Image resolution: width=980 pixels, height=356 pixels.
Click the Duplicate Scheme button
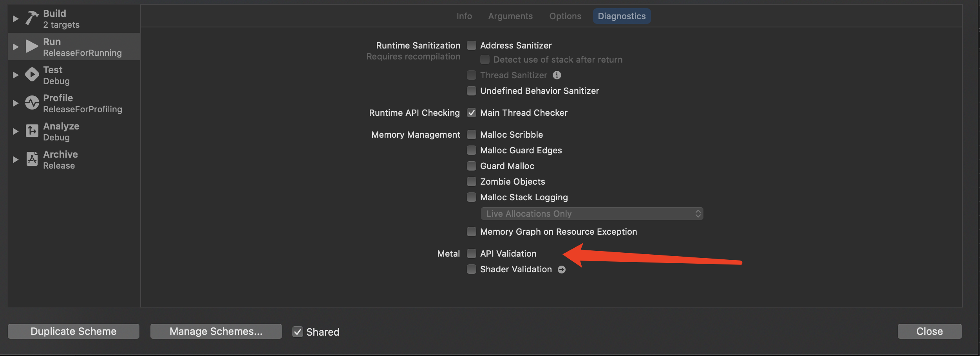[x=74, y=331]
